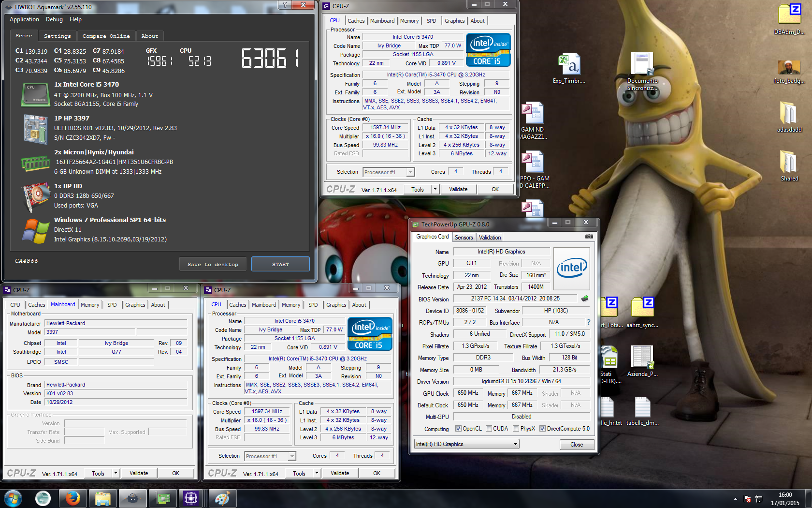The width and height of the screenshot is (812, 508).
Task: Open the aahrz_sync desktop icon
Action: click(642, 313)
